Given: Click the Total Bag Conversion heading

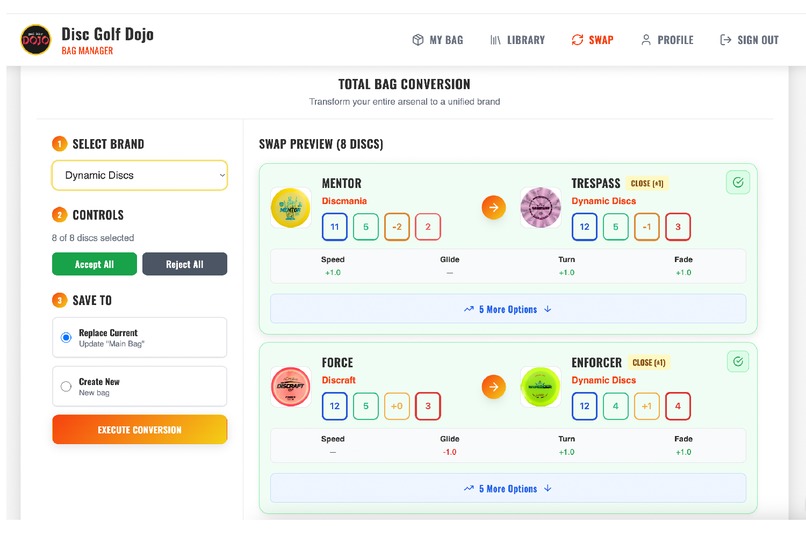Looking at the screenshot, I should tap(404, 84).
